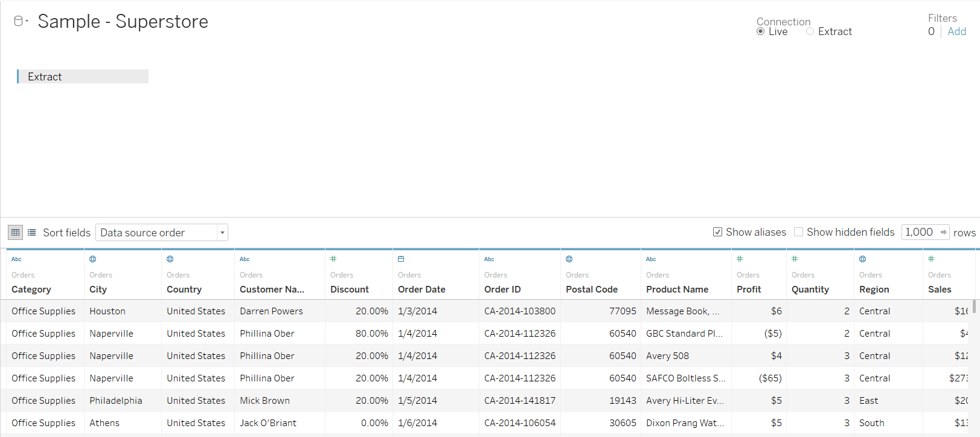Click the vertical scrollbar of the data grid

[x=974, y=306]
